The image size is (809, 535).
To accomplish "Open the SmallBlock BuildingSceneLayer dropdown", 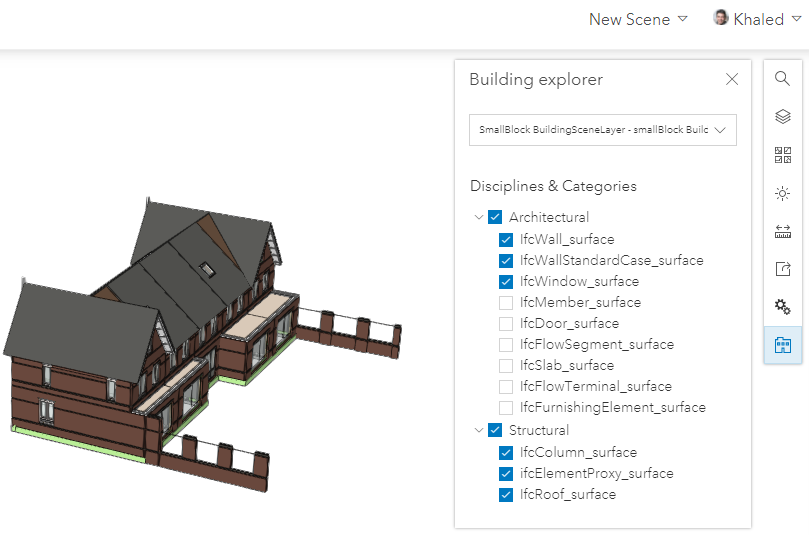I will 603,129.
